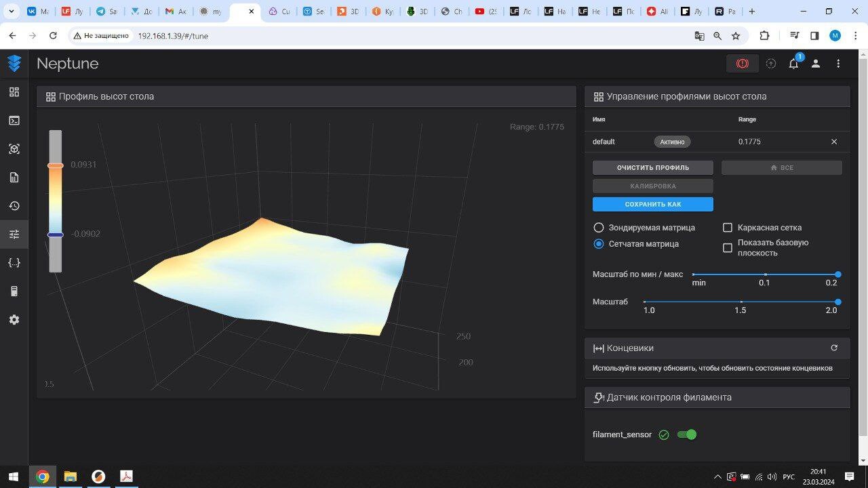Open the three-dot menu in Neptune header
The height and width of the screenshot is (488, 868).
click(x=838, y=64)
